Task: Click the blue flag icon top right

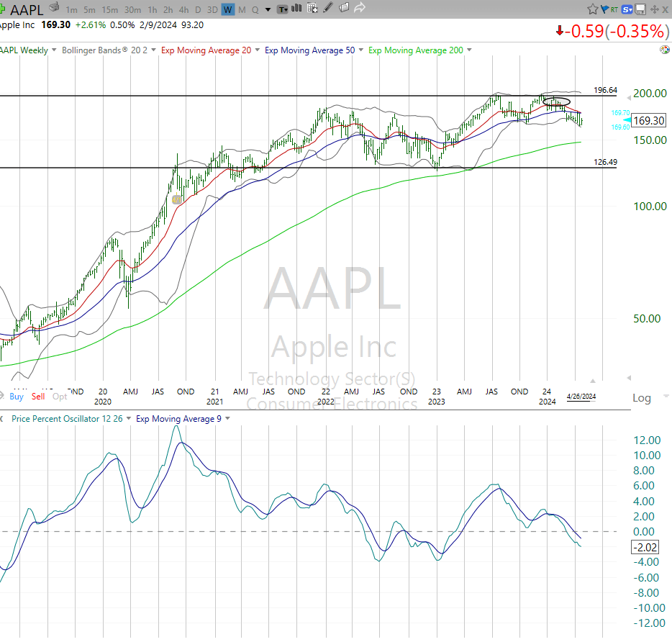Action: coord(605,8)
